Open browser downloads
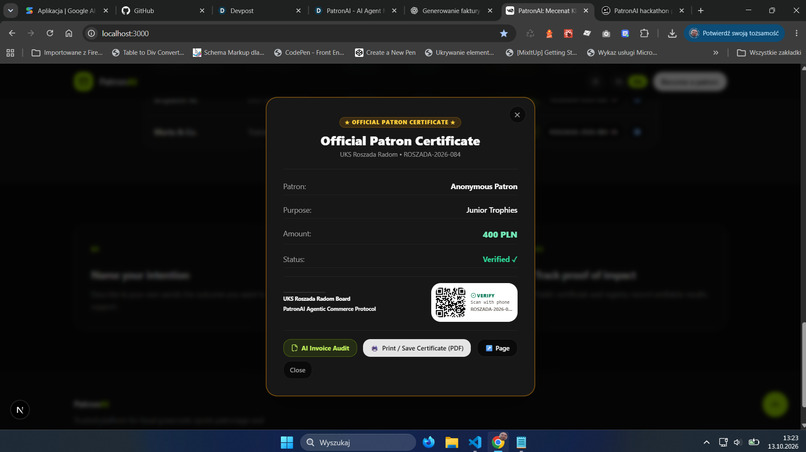 tap(672, 33)
